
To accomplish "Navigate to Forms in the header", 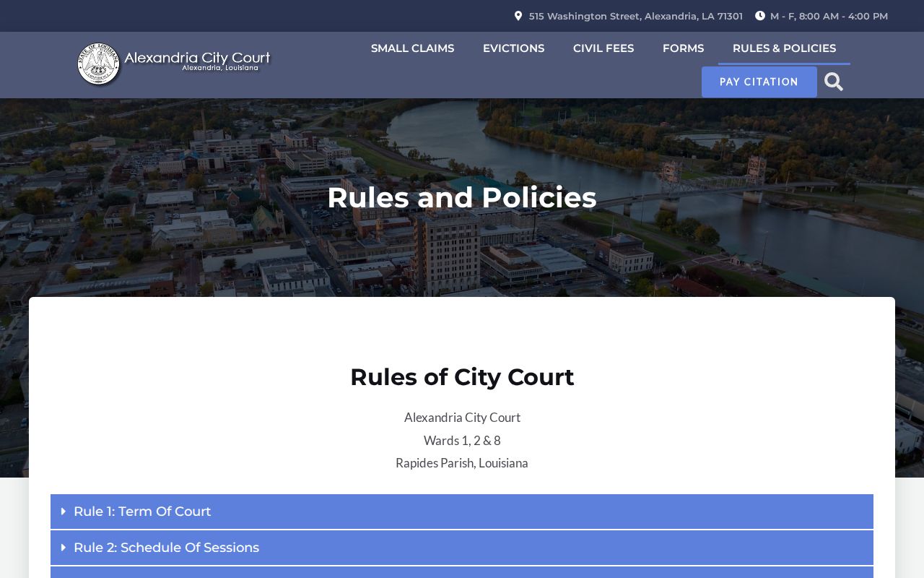I will tap(683, 48).
